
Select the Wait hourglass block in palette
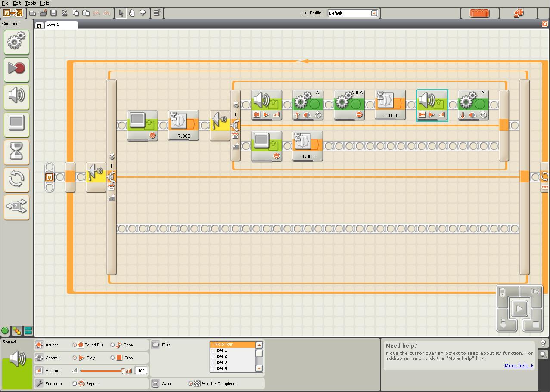(x=16, y=152)
